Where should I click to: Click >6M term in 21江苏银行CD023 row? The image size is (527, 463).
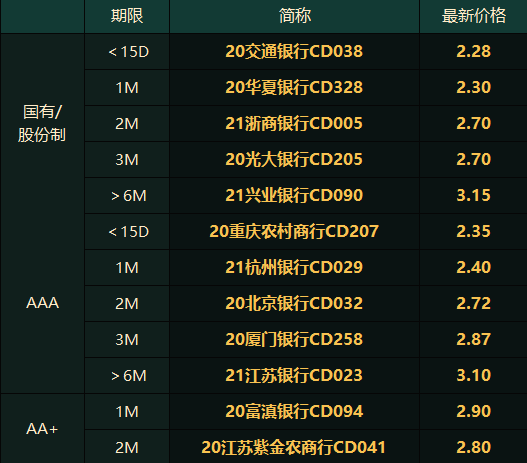[x=129, y=376]
